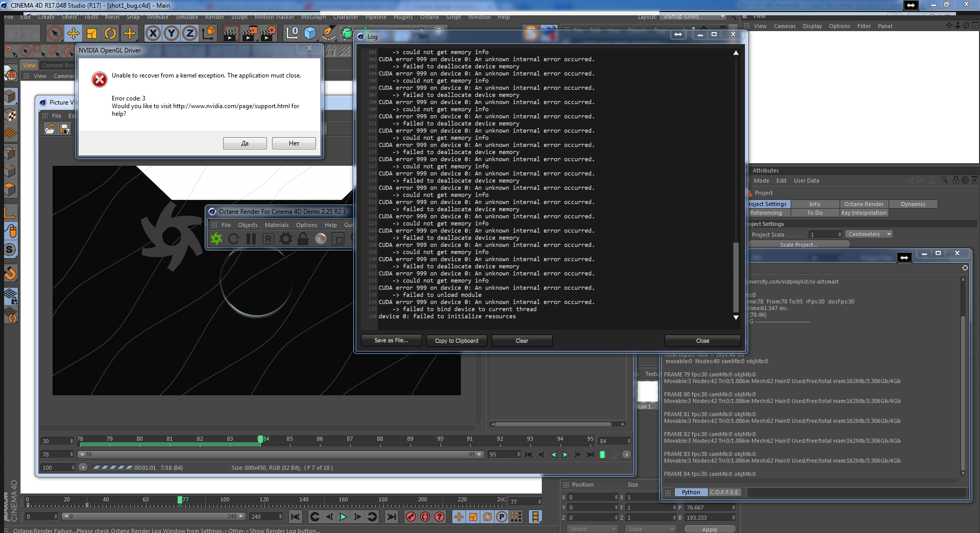Viewport: 980px width, 533px height.
Task: Select the C.O.F.F.E.E. console tab
Action: pos(724,492)
